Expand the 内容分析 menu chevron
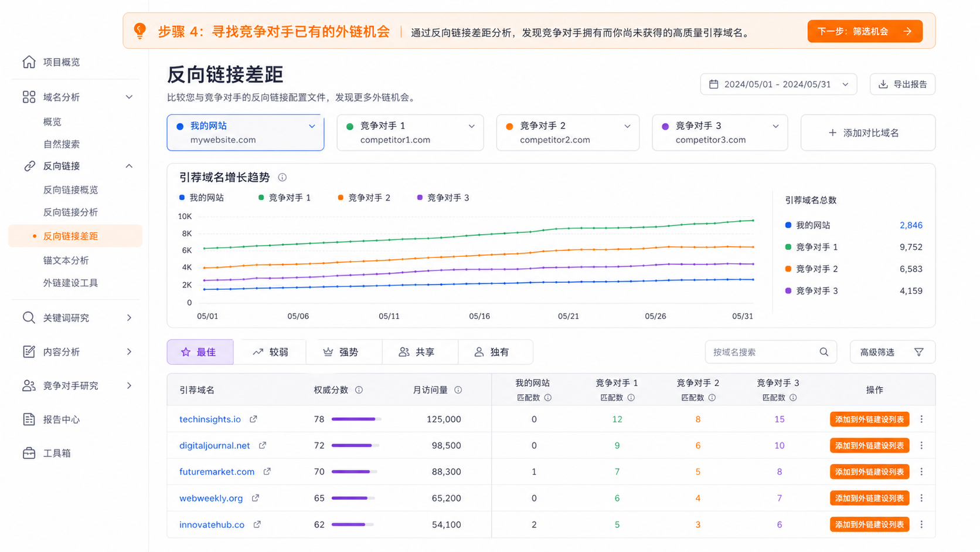The height and width of the screenshot is (552, 980). [x=130, y=352]
